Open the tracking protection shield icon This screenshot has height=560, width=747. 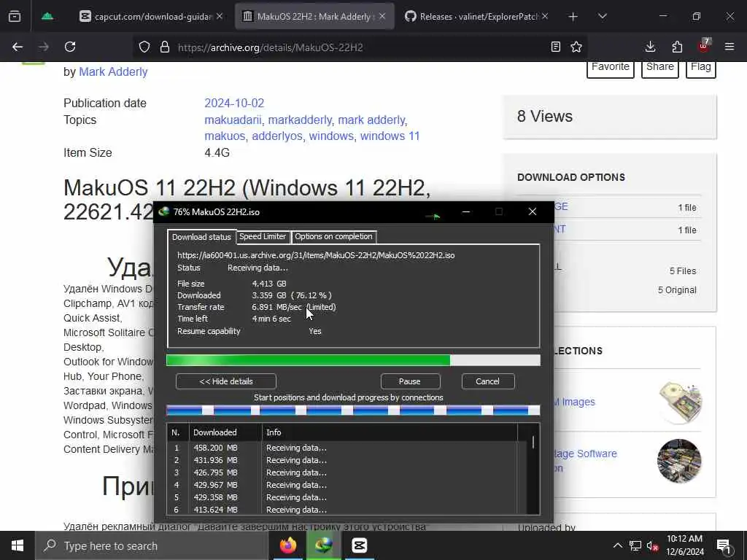pos(144,47)
